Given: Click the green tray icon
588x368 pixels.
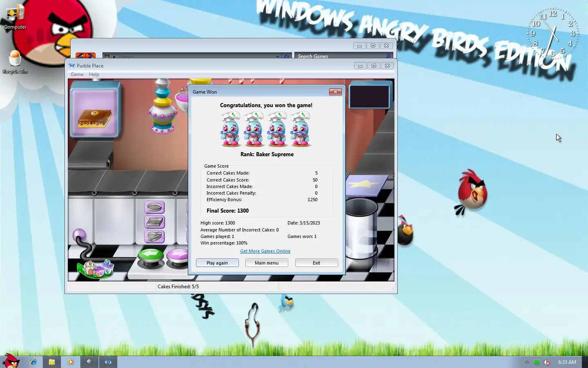Looking at the screenshot, I should (537, 362).
